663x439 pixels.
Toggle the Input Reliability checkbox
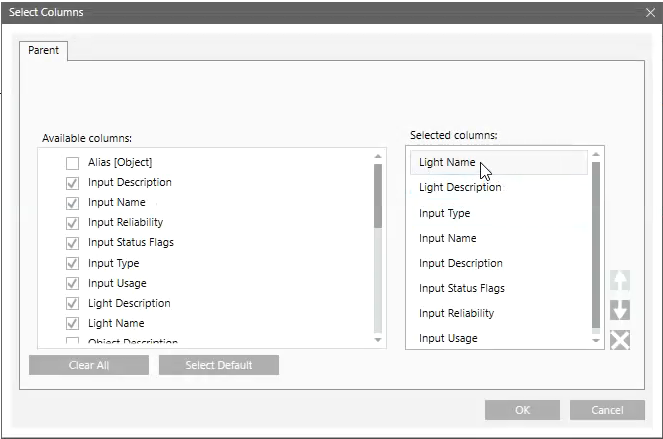(x=72, y=223)
